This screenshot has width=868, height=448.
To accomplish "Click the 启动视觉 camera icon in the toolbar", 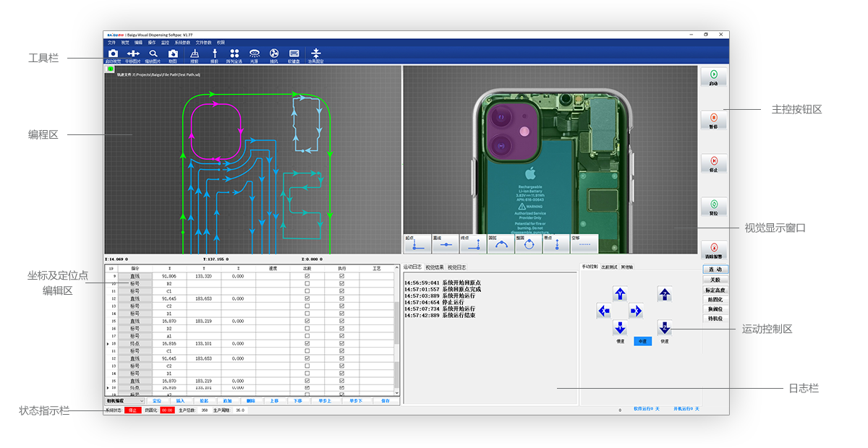I will tap(113, 54).
